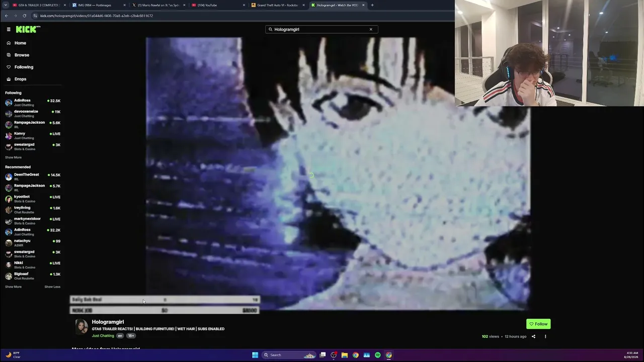This screenshot has height=362, width=644.
Task: Open the weather widget on taskbar
Action: pyautogui.click(x=13, y=355)
